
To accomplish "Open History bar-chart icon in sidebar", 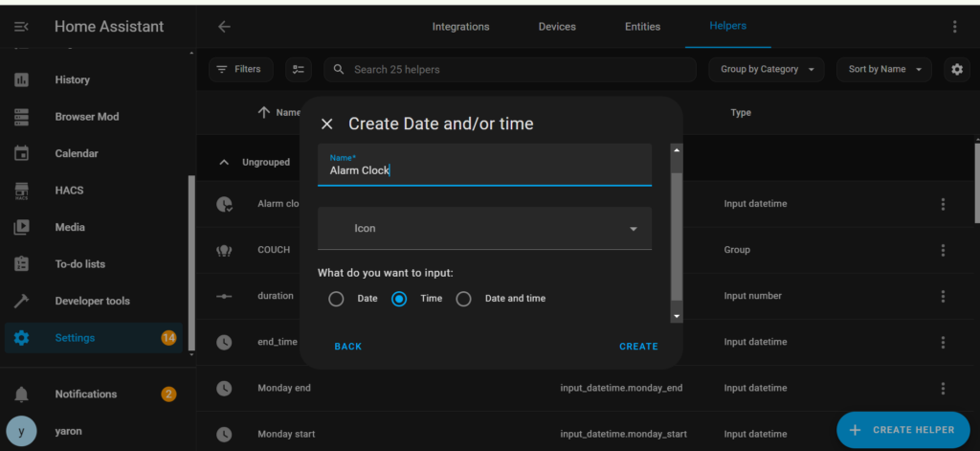I will tap(21, 80).
